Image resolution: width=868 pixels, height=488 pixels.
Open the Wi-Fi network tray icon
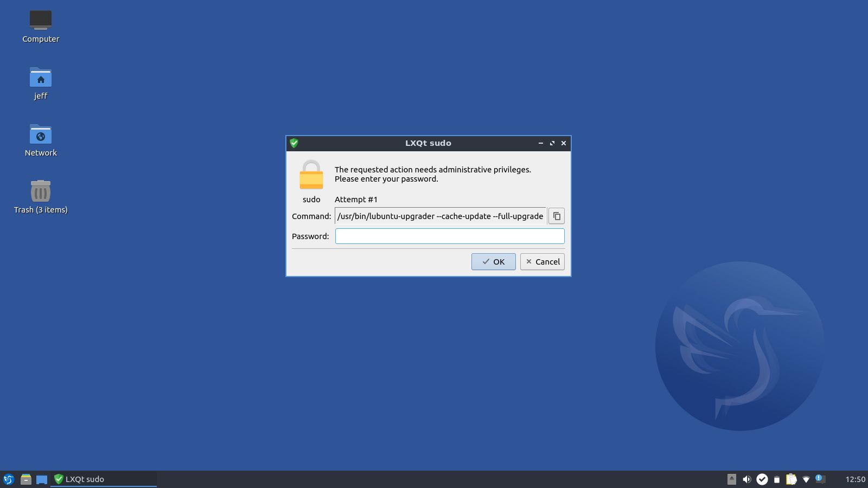[x=806, y=479]
